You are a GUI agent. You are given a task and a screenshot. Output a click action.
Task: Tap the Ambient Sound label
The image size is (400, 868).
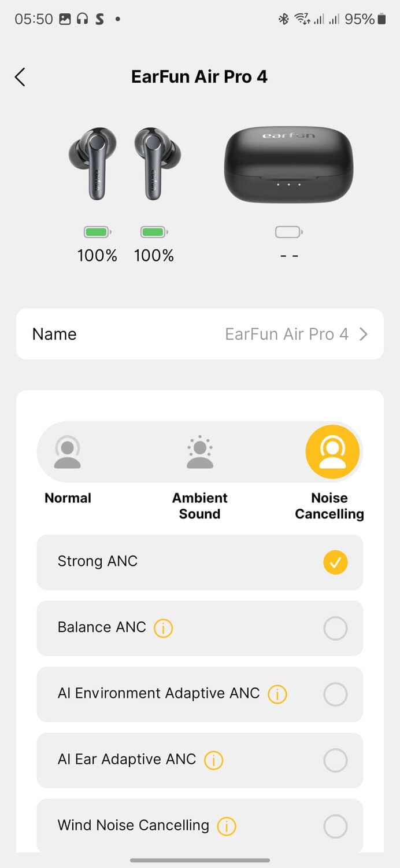click(200, 506)
